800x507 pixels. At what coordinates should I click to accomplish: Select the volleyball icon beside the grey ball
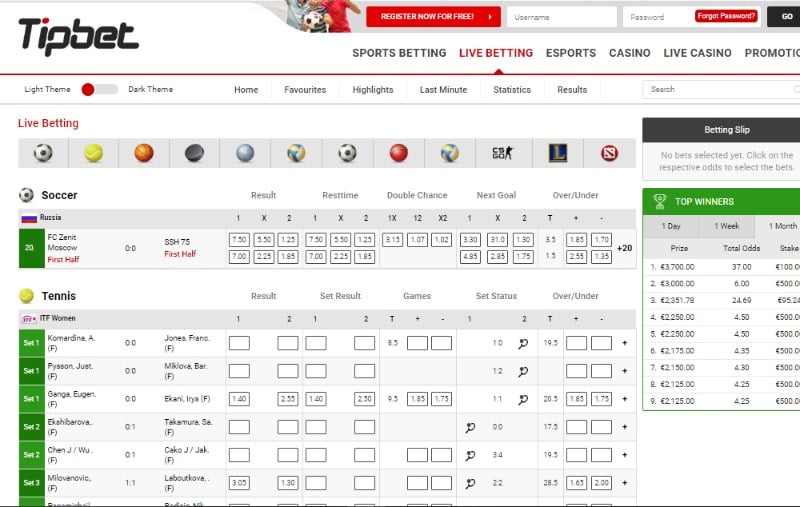tap(296, 153)
